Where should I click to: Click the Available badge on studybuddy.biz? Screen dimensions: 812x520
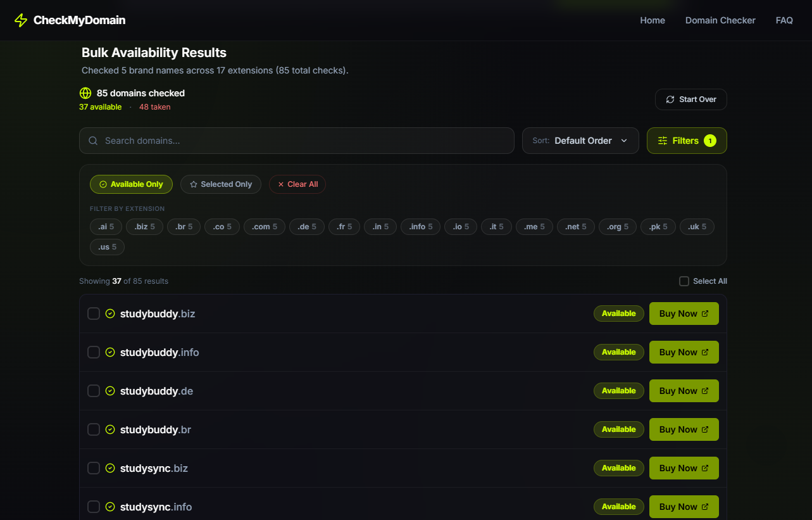point(619,314)
